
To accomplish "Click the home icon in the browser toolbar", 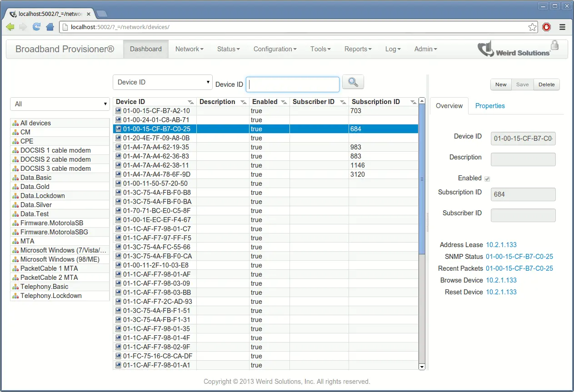I will [x=50, y=27].
